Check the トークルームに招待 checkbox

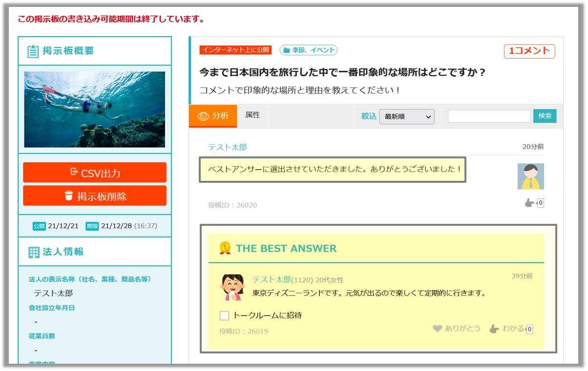(x=224, y=315)
